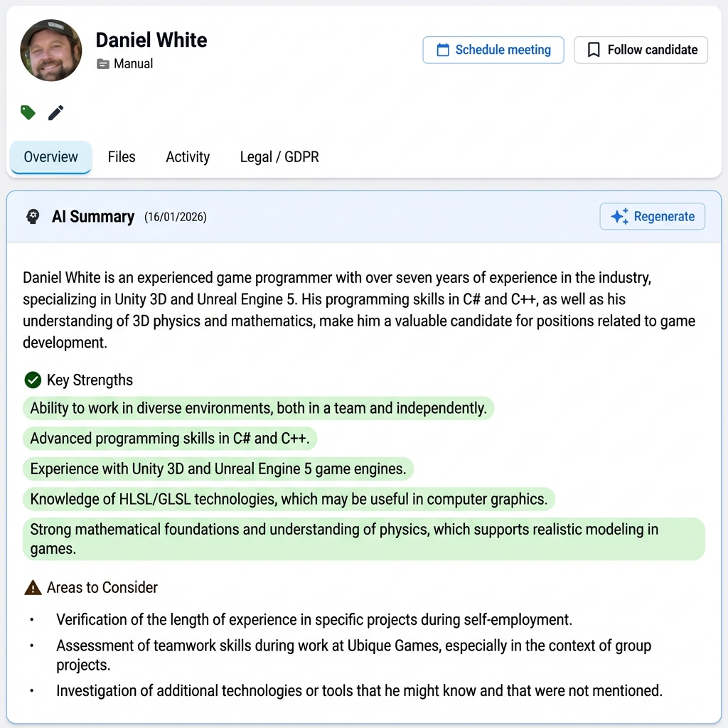Open Daniel White's profile photo
Image resolution: width=728 pixels, height=728 pixels.
coord(50,50)
